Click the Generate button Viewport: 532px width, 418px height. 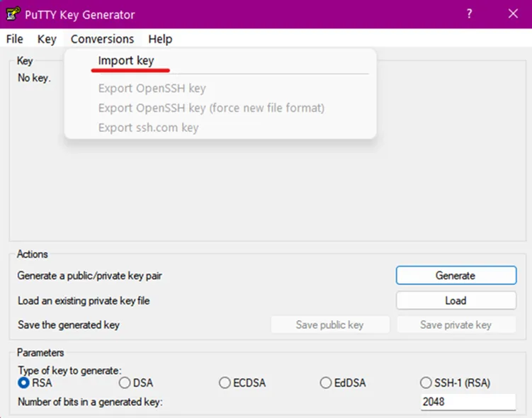(456, 275)
